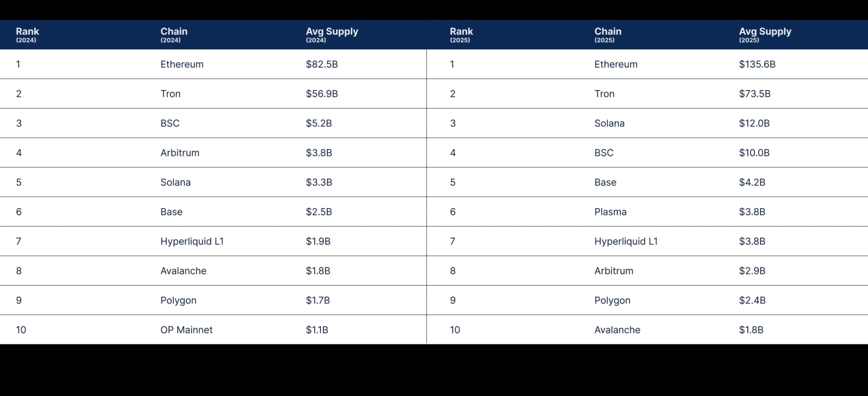The height and width of the screenshot is (396, 868).
Task: Click the OP Mainnet chain cell
Action: (x=186, y=330)
